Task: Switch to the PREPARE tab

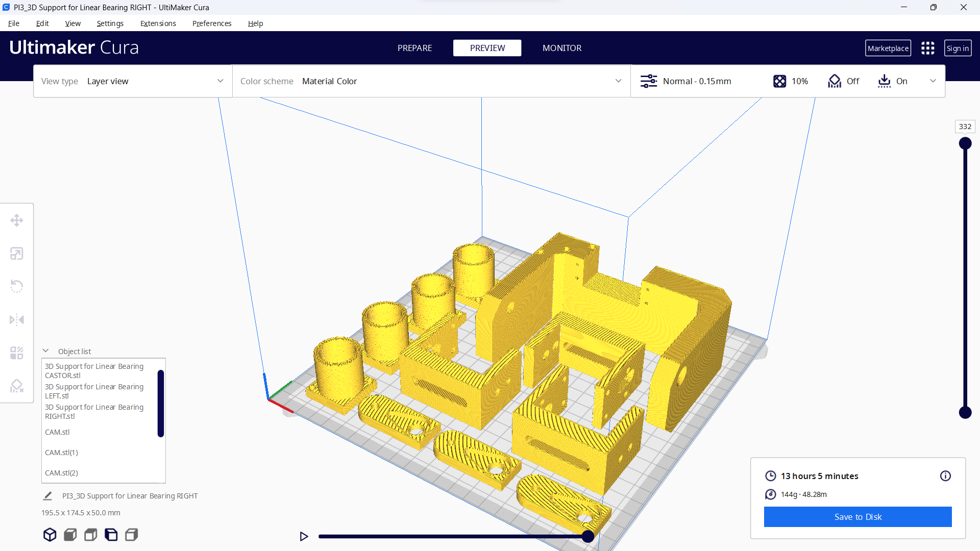Action: click(x=414, y=48)
